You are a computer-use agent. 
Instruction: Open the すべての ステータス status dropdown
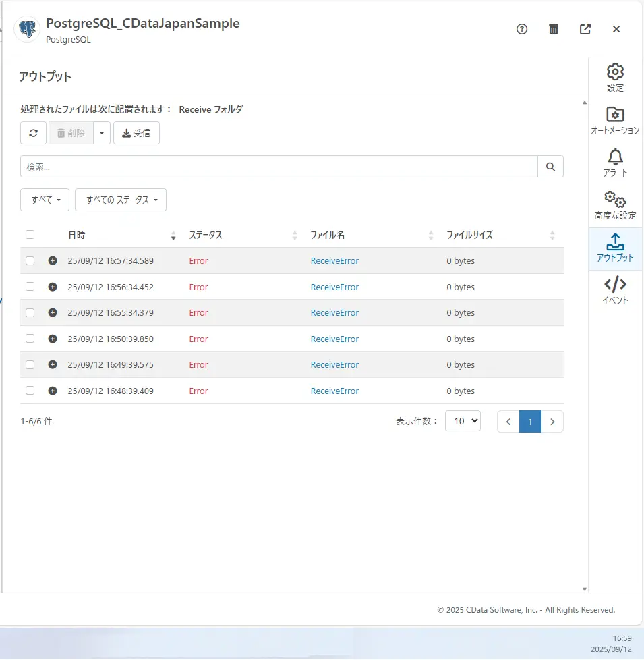tap(121, 200)
